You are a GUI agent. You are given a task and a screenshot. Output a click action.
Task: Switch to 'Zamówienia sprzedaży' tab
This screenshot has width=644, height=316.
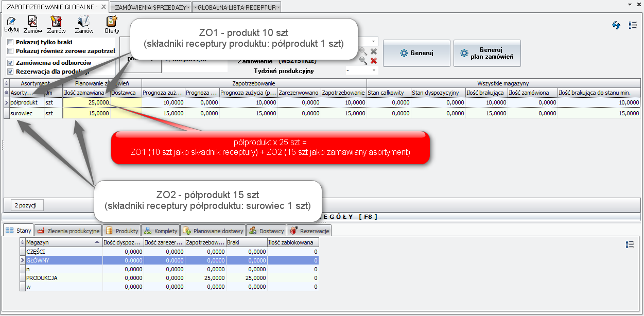tap(149, 7)
